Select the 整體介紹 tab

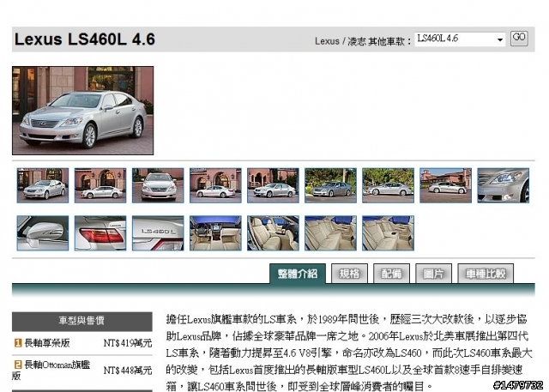click(298, 274)
